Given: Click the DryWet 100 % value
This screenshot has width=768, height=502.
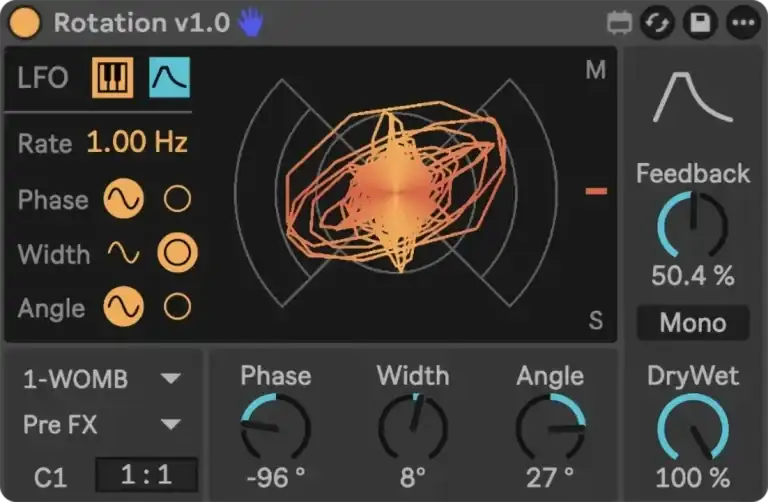Looking at the screenshot, I should tap(693, 478).
